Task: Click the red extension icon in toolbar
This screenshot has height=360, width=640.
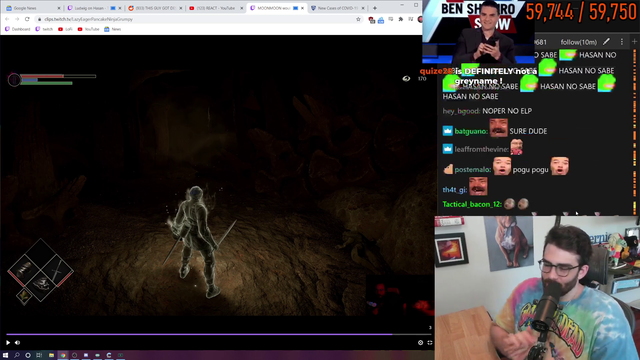Action: click(371, 20)
